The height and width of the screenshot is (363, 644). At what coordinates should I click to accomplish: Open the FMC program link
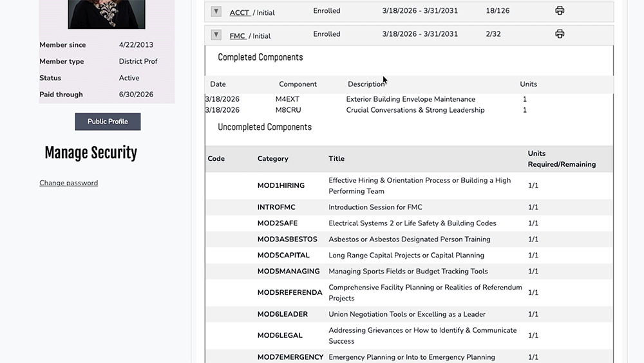[238, 36]
